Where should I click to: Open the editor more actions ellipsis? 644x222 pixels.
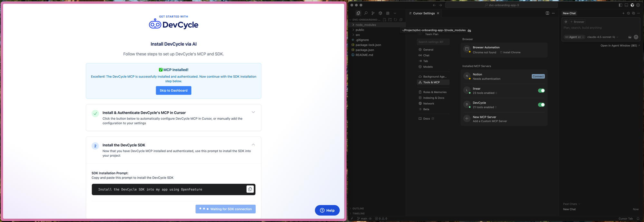(x=553, y=13)
